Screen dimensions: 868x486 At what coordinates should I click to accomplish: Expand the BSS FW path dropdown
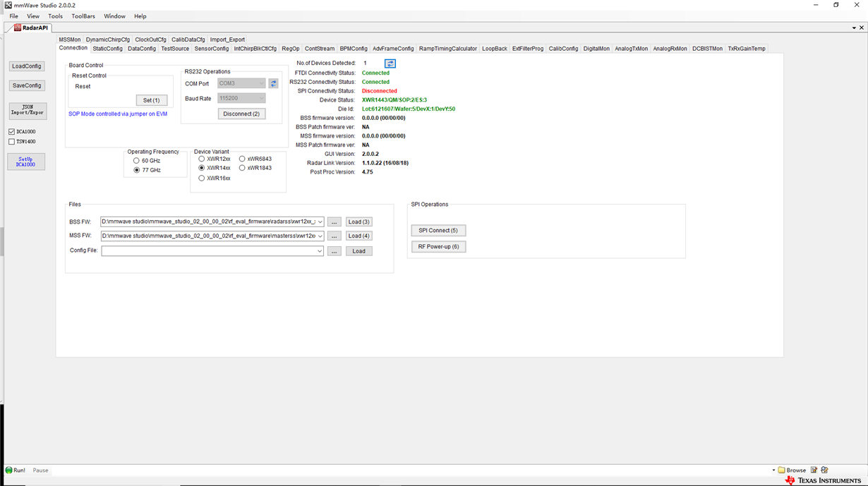[320, 221]
